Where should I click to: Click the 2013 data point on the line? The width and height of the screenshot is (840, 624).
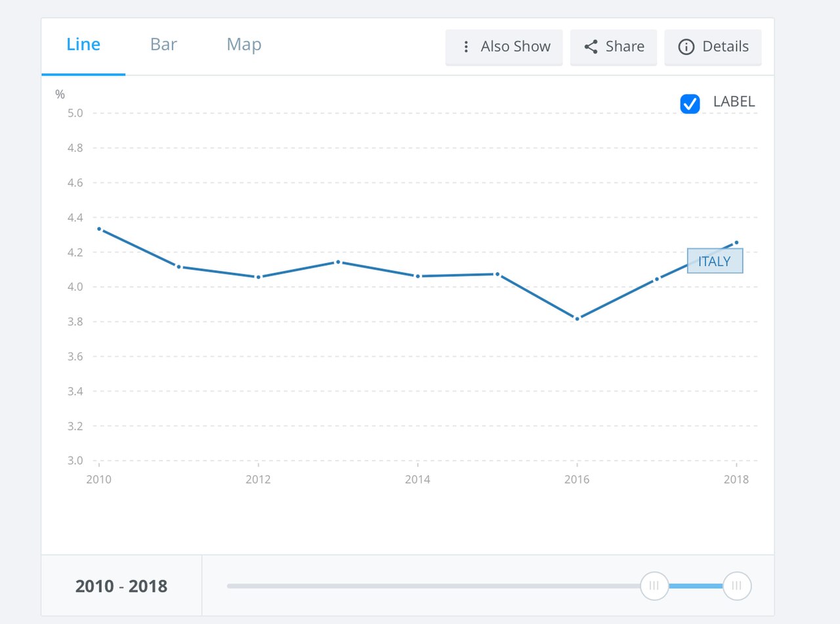click(338, 262)
